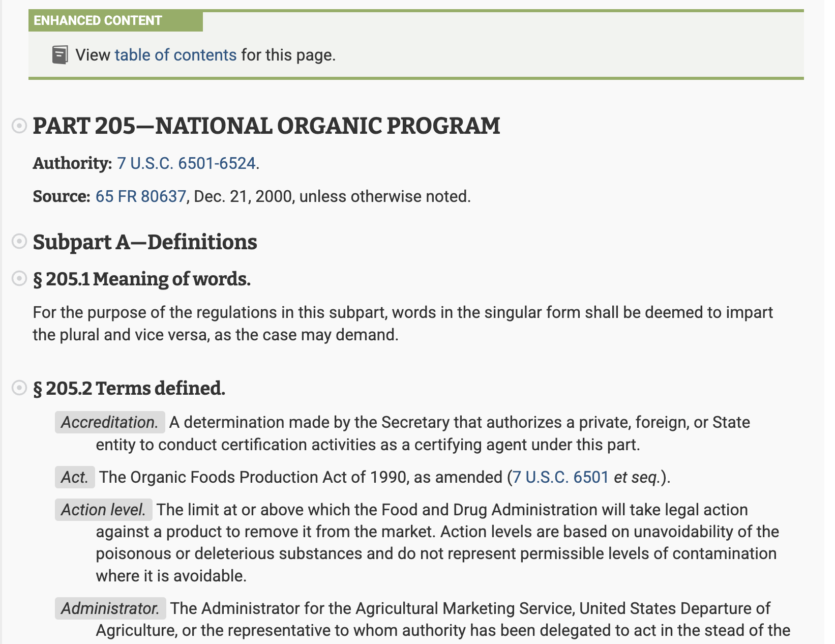The image size is (835, 644).
Task: Click the Act. term label
Action: tap(75, 477)
